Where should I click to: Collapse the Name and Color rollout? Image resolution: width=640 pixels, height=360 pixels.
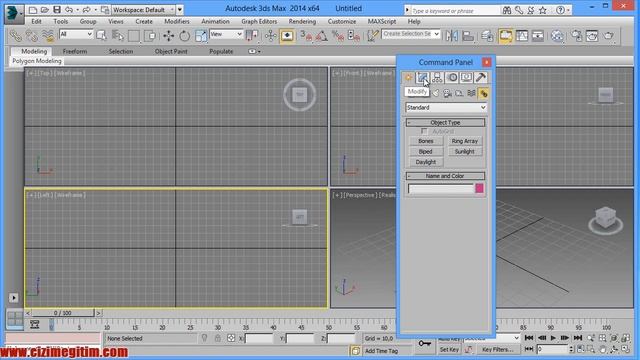(445, 176)
